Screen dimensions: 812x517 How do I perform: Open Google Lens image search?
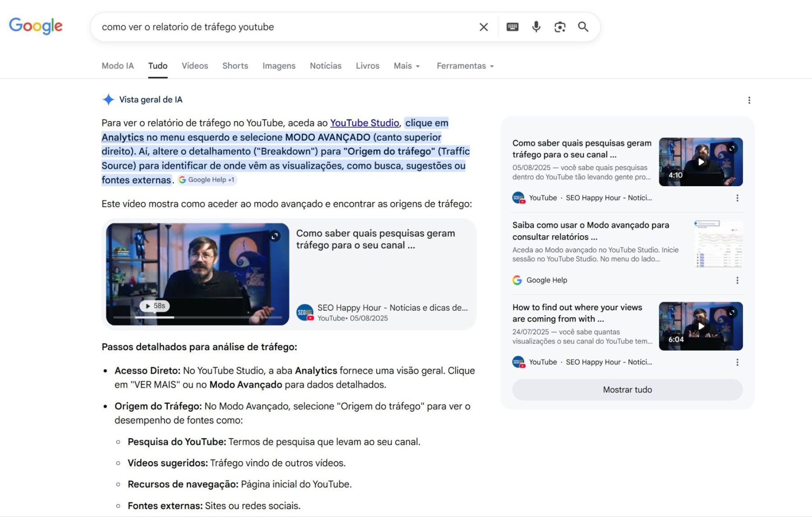pos(560,27)
